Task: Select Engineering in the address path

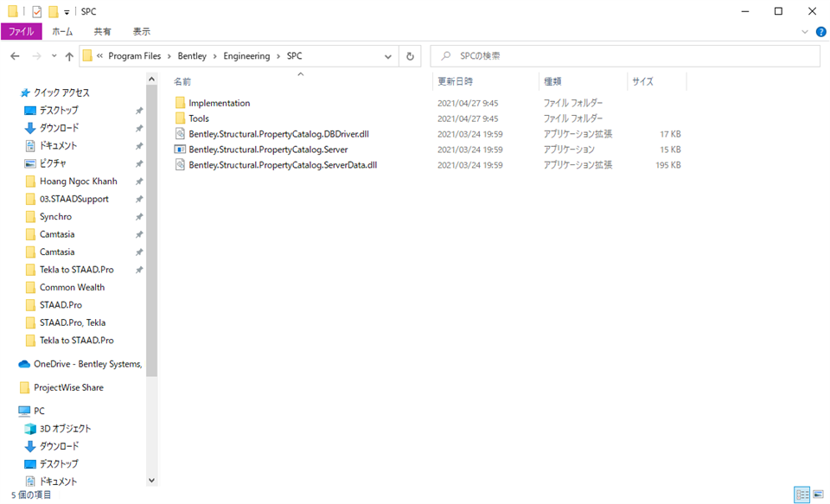Action: (x=246, y=56)
